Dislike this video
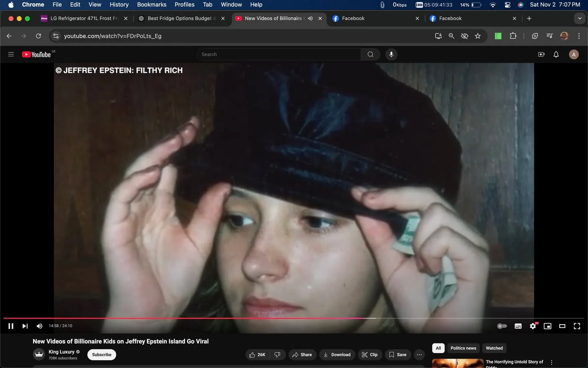Image resolution: width=588 pixels, height=368 pixels. 278,355
